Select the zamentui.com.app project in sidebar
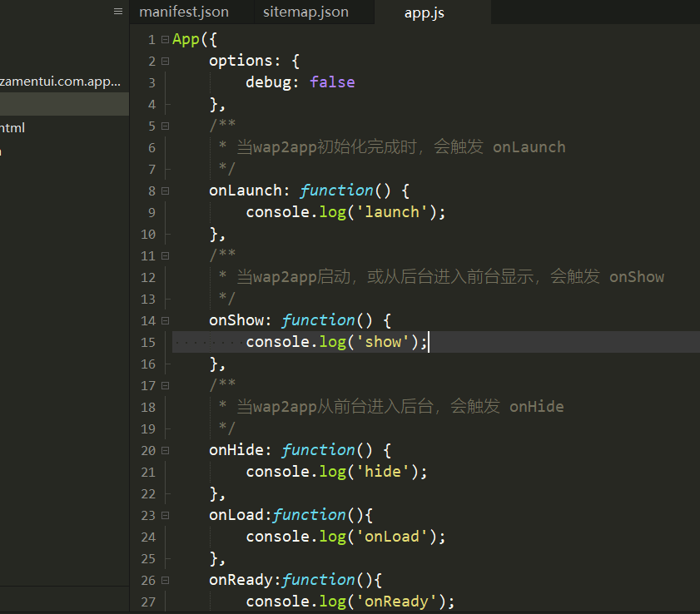Image resolution: width=700 pixels, height=614 pixels. [61, 82]
